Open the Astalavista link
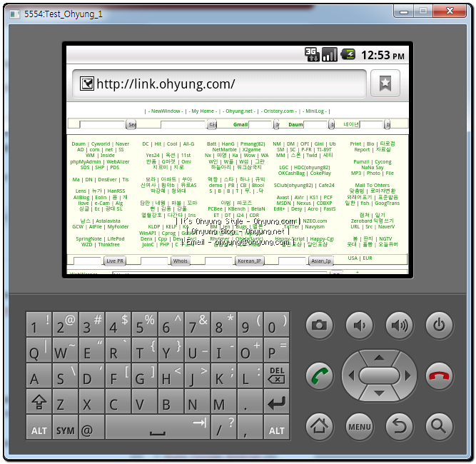This screenshot has height=464, width=476. coord(108,221)
